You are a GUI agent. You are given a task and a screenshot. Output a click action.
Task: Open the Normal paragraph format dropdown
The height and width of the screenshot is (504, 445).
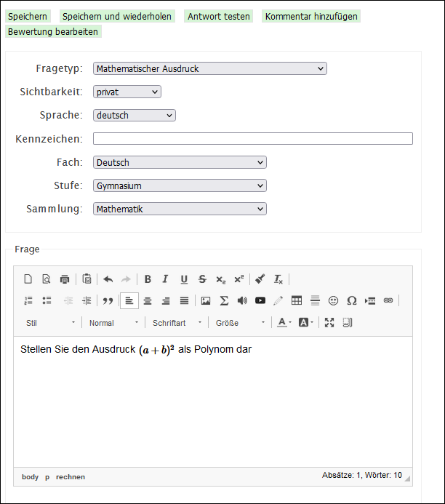(x=113, y=323)
